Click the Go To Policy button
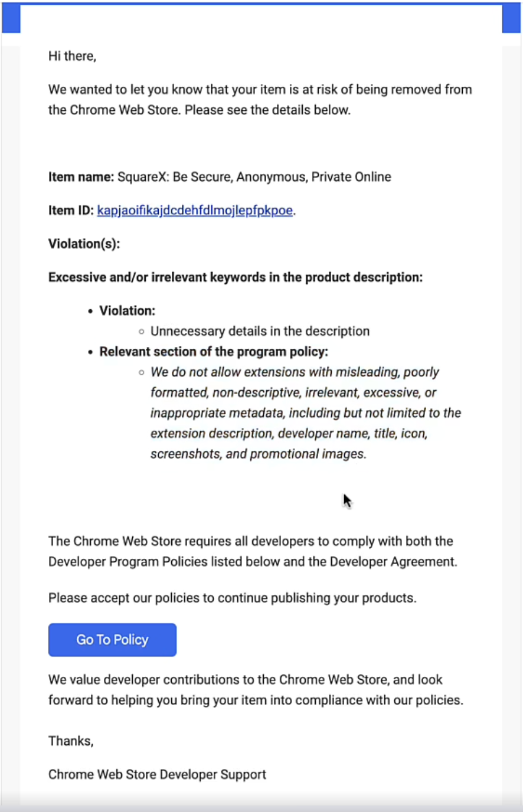 [x=112, y=640]
